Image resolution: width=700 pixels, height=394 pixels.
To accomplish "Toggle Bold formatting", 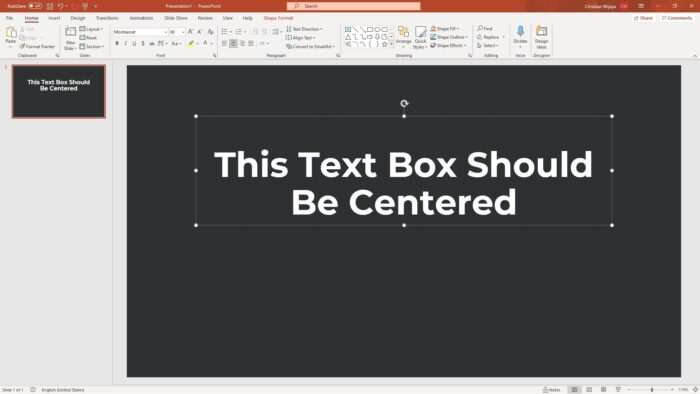I will (117, 43).
